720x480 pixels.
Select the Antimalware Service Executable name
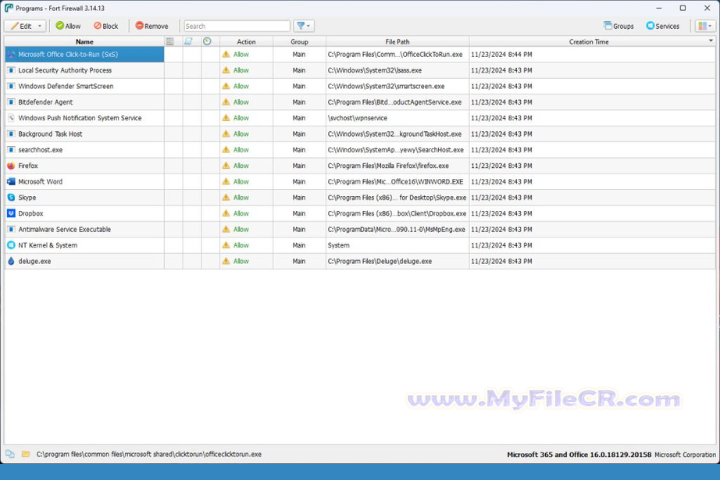[64, 229]
